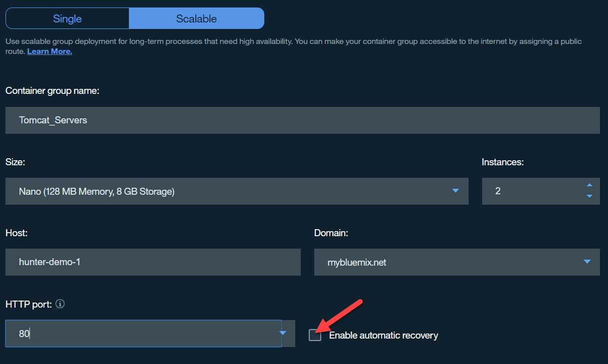Viewport: 608px width, 364px height.
Task: Click the 'HTTP port:' label
Action: [29, 304]
